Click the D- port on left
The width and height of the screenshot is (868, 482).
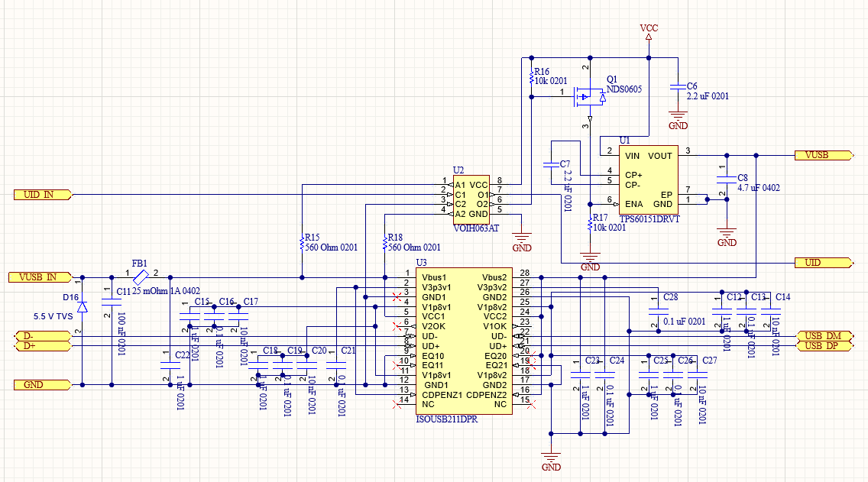[x=44, y=336]
